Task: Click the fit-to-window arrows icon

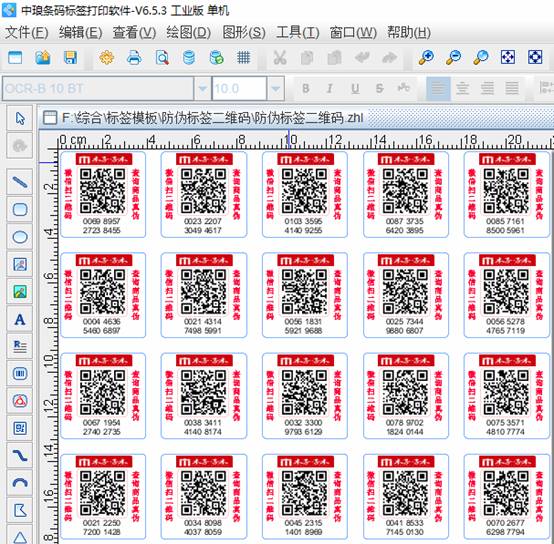Action: point(508,57)
